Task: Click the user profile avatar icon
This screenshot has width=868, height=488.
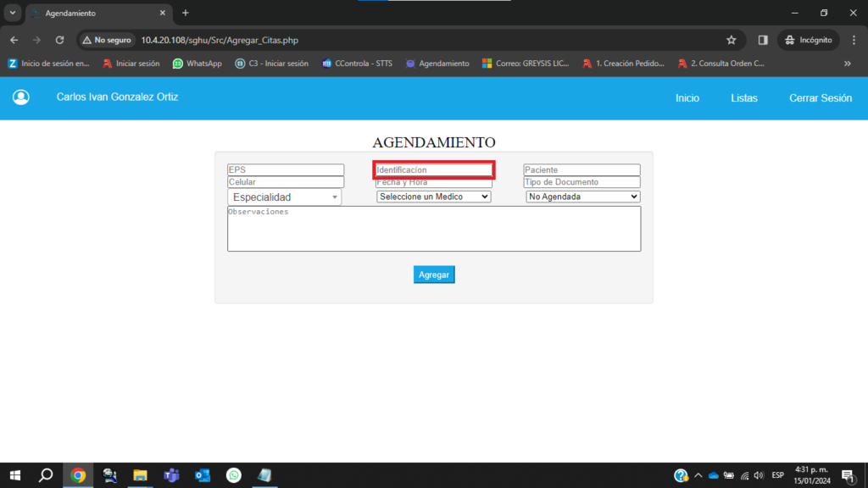Action: tap(21, 97)
